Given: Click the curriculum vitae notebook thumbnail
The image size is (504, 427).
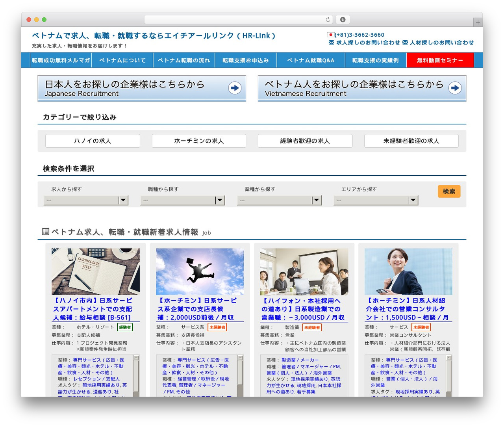Looking at the screenshot, I should coord(96,271).
